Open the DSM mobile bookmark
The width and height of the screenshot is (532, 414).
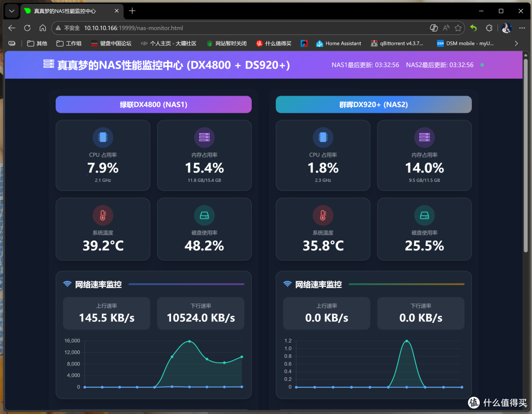[465, 43]
